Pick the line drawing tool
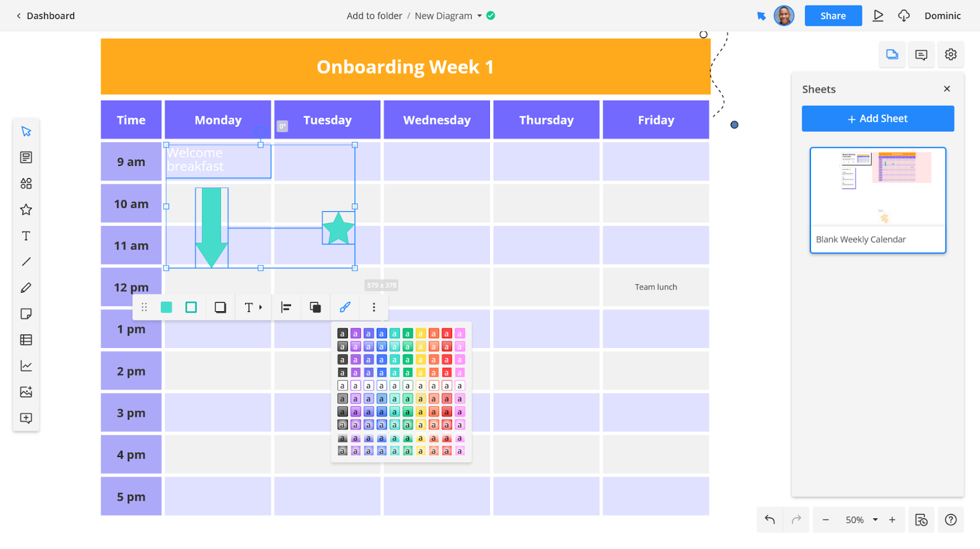This screenshot has height=549, width=980. click(26, 262)
